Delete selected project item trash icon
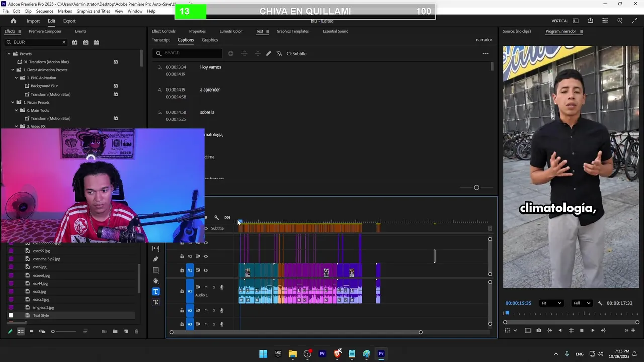 (x=136, y=331)
